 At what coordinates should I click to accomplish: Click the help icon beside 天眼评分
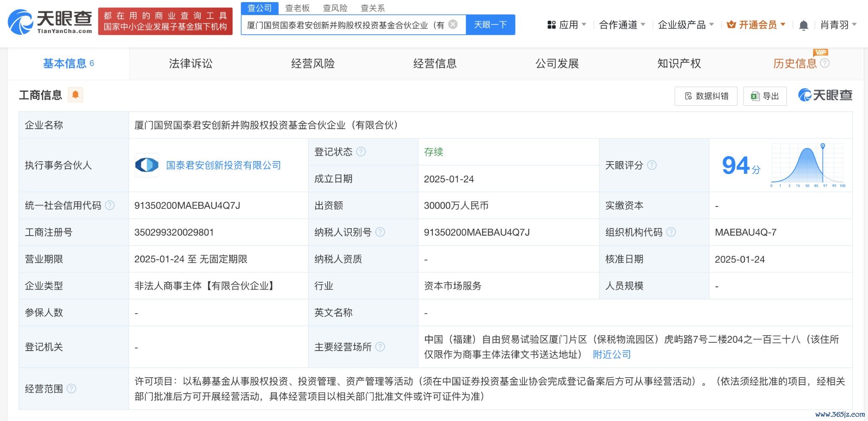652,165
